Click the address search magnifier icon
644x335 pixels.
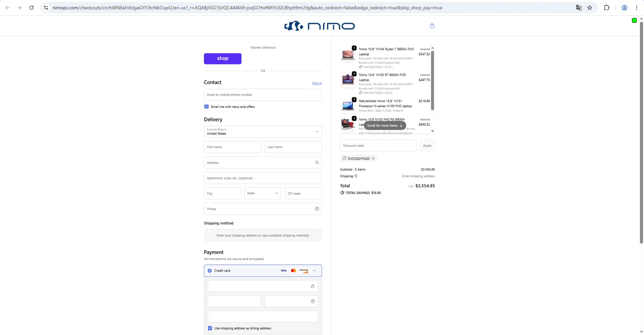(x=317, y=163)
